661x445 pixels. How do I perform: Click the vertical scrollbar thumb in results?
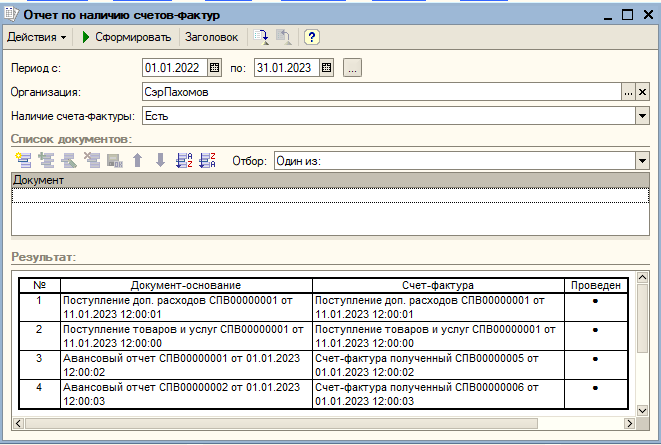click(642, 318)
